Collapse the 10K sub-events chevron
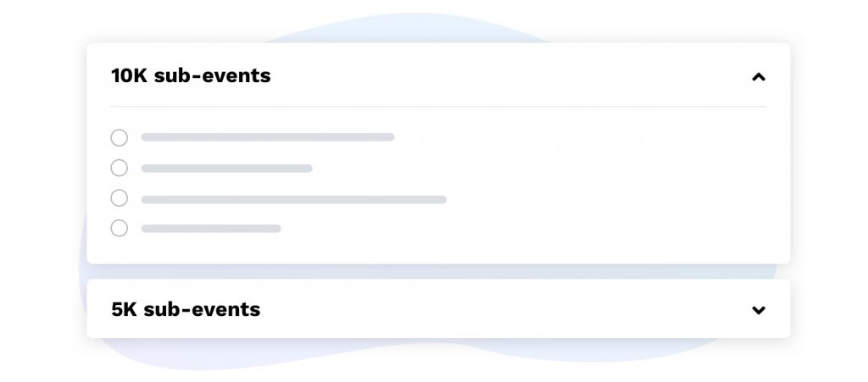The width and height of the screenshot is (868, 382). 759,77
